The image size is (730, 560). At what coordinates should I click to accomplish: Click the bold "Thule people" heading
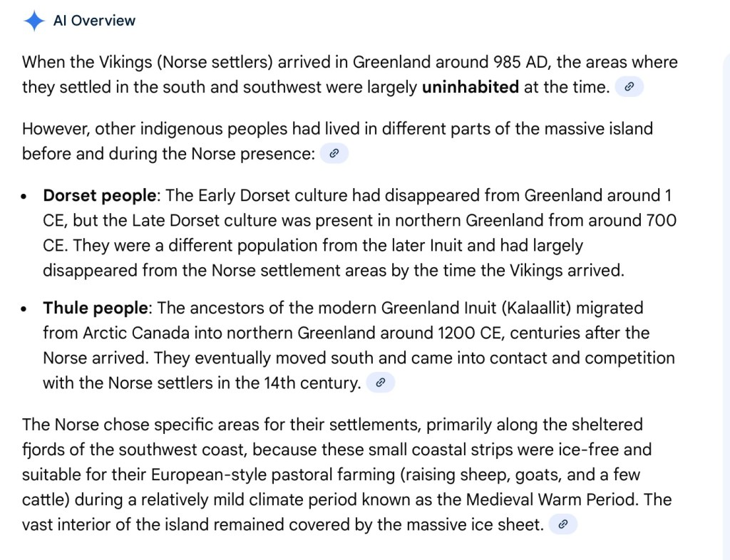[x=96, y=308]
